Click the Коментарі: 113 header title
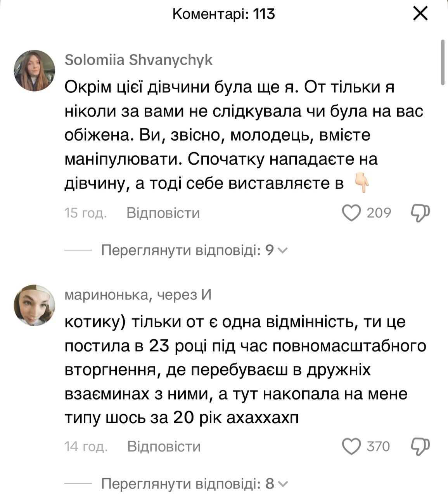The width and height of the screenshot is (448, 497). (x=224, y=14)
